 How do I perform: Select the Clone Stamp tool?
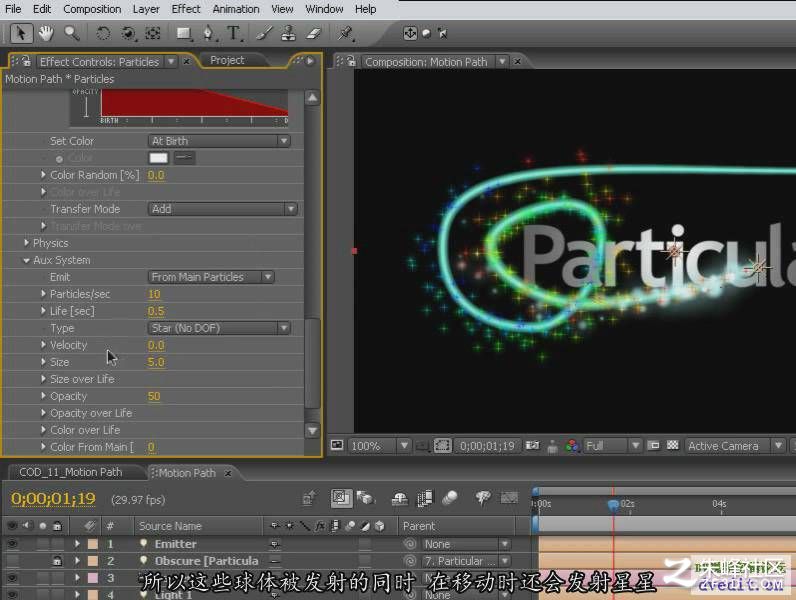tap(288, 34)
